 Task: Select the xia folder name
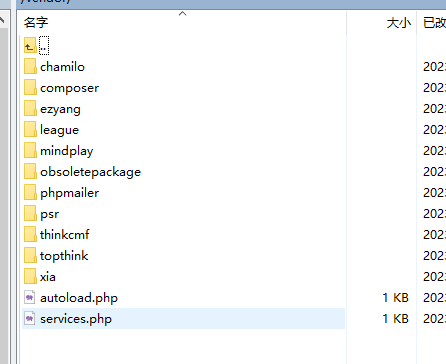pyautogui.click(x=48, y=277)
